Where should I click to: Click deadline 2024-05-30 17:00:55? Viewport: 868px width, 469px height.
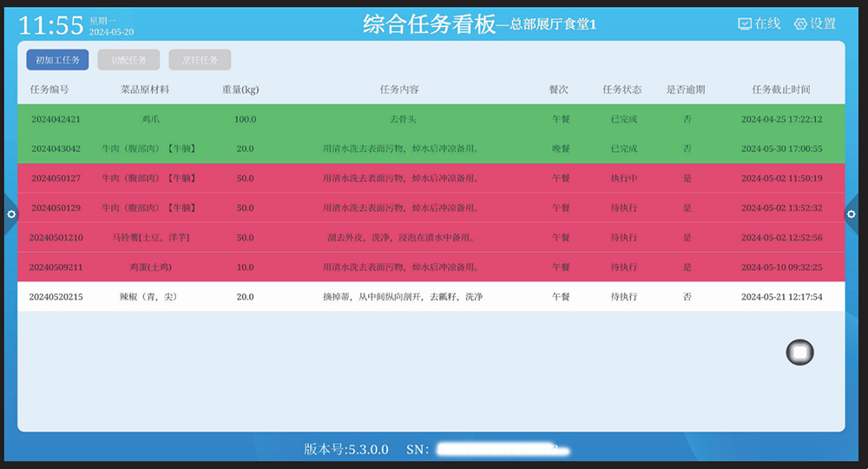point(782,149)
